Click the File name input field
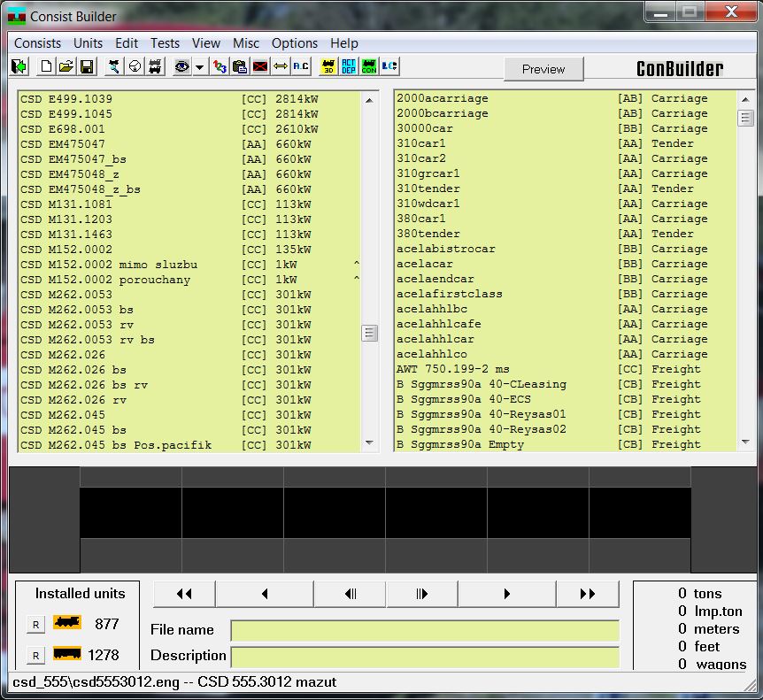The width and height of the screenshot is (763, 700). tap(425, 630)
